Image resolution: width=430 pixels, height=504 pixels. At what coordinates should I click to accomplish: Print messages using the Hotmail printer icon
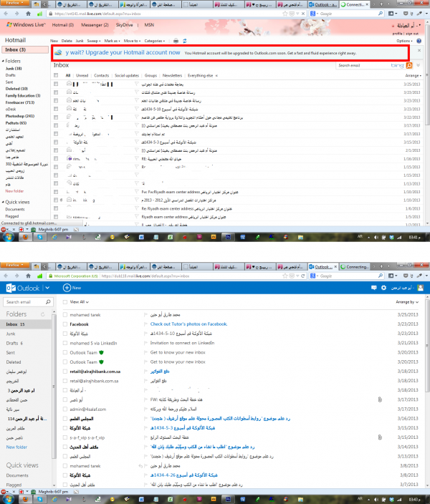(176, 41)
